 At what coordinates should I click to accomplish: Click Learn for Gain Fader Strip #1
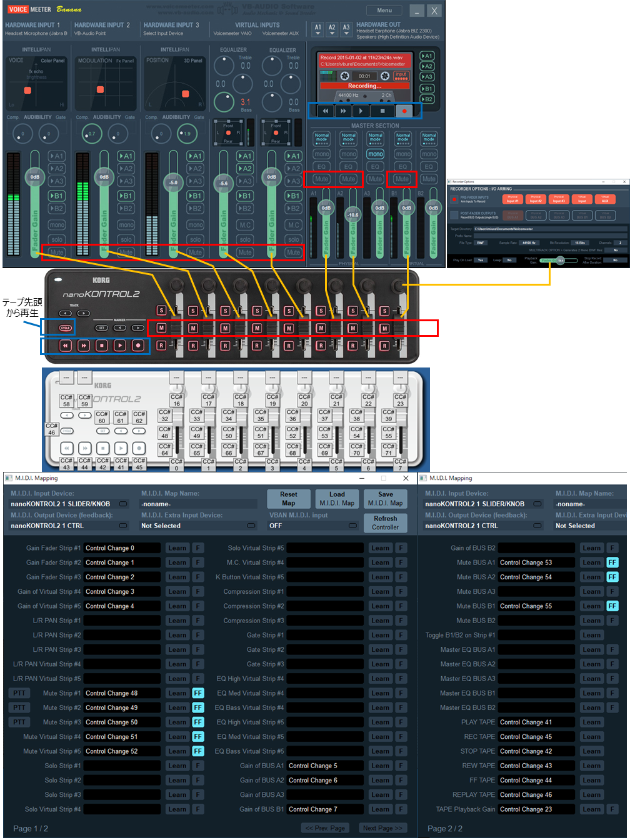pos(177,548)
